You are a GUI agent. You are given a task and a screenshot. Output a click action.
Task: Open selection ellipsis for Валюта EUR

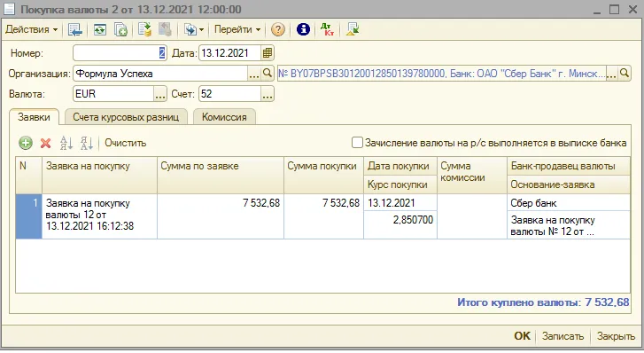click(160, 94)
